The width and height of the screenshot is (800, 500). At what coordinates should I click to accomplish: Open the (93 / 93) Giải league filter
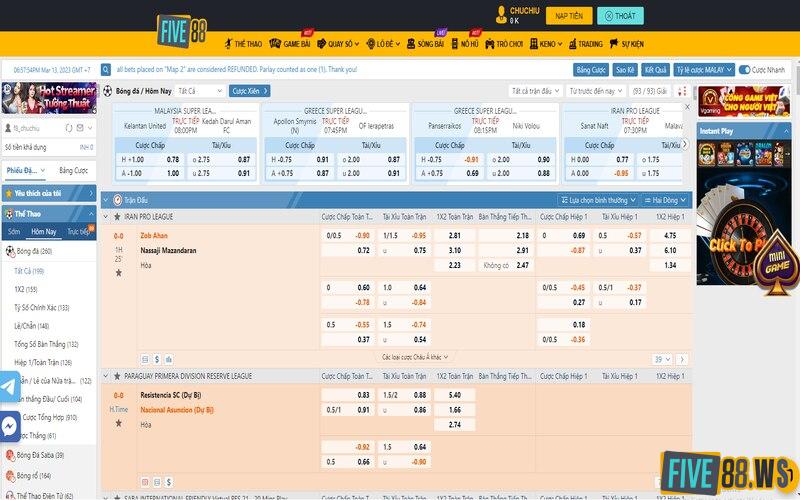click(x=649, y=91)
